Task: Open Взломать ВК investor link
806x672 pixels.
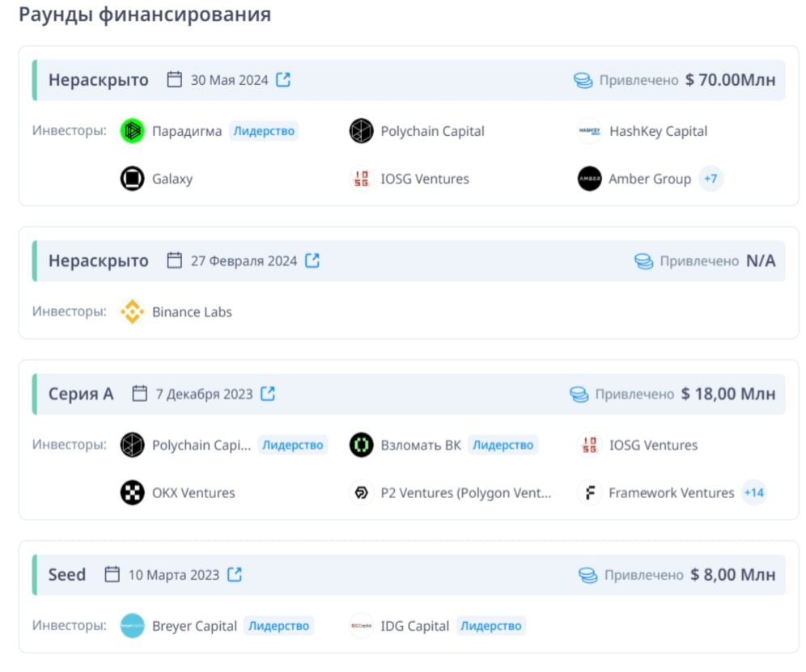Action: pyautogui.click(x=421, y=445)
